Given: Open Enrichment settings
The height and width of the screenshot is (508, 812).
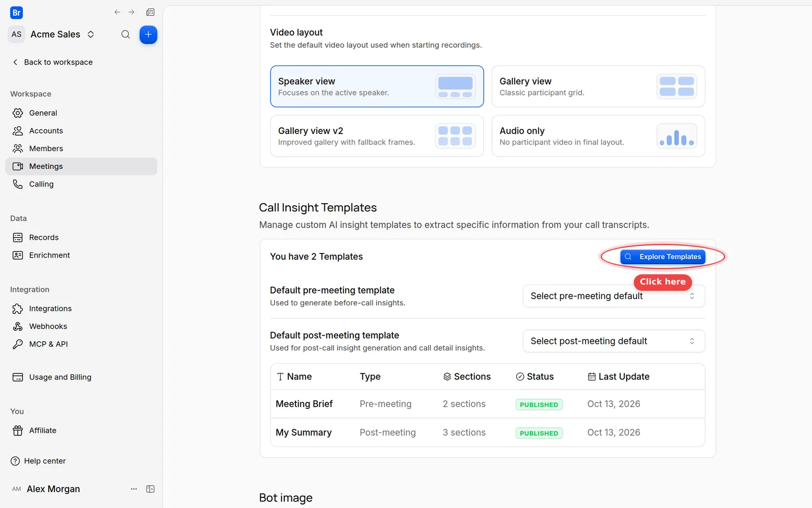Looking at the screenshot, I should pyautogui.click(x=81, y=255).
